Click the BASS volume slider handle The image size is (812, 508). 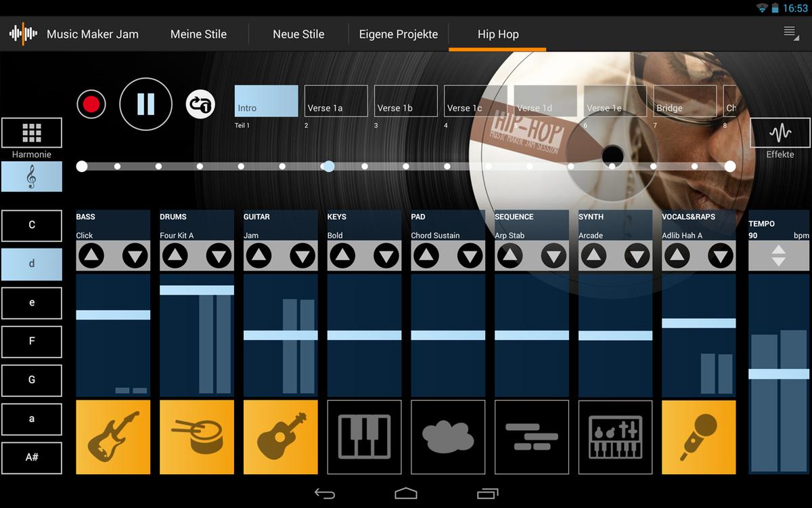[x=113, y=315]
